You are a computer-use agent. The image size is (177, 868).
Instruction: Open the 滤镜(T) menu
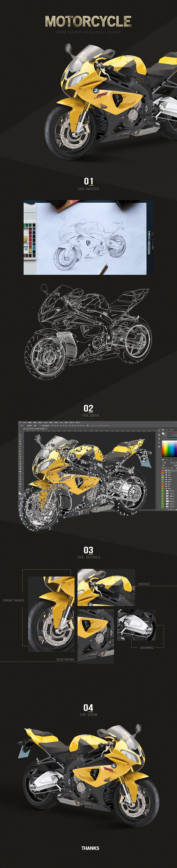pos(57,423)
